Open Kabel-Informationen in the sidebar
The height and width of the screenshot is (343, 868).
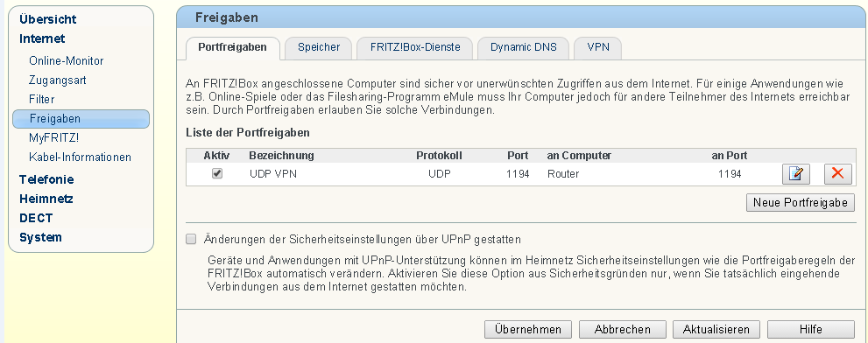[x=81, y=157]
